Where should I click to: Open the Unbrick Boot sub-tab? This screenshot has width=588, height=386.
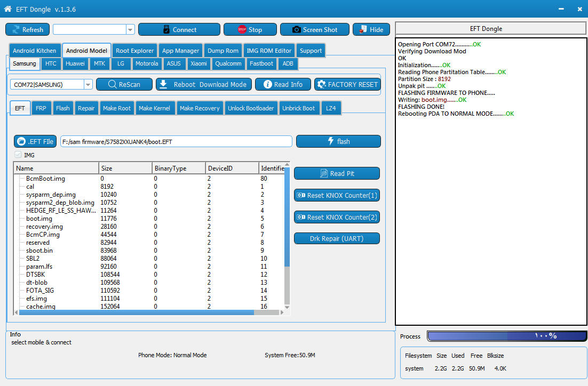298,108
